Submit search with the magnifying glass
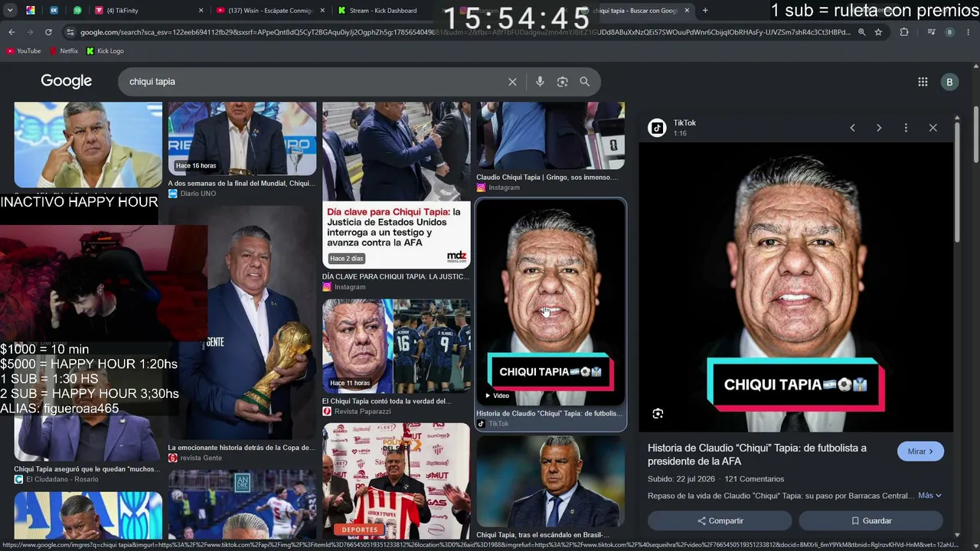The width and height of the screenshot is (980, 551). point(585,82)
